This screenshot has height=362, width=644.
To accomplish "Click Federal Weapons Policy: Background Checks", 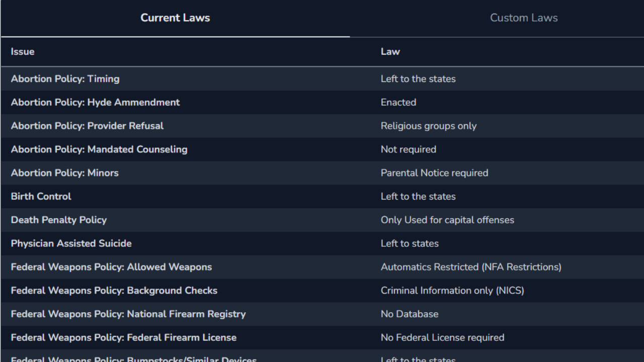I will pos(114,291).
